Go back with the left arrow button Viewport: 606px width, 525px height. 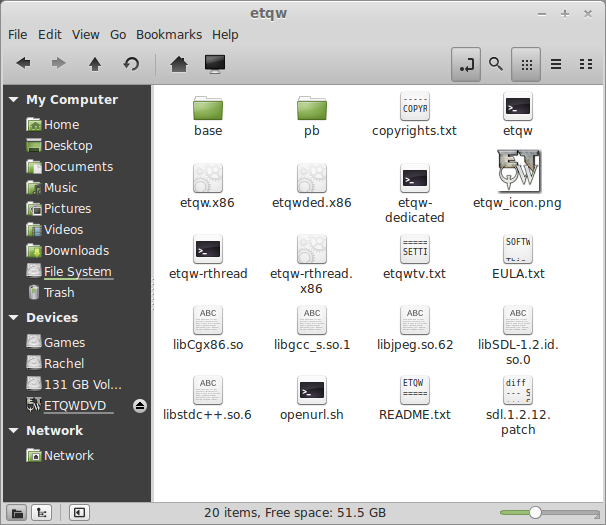(24, 63)
